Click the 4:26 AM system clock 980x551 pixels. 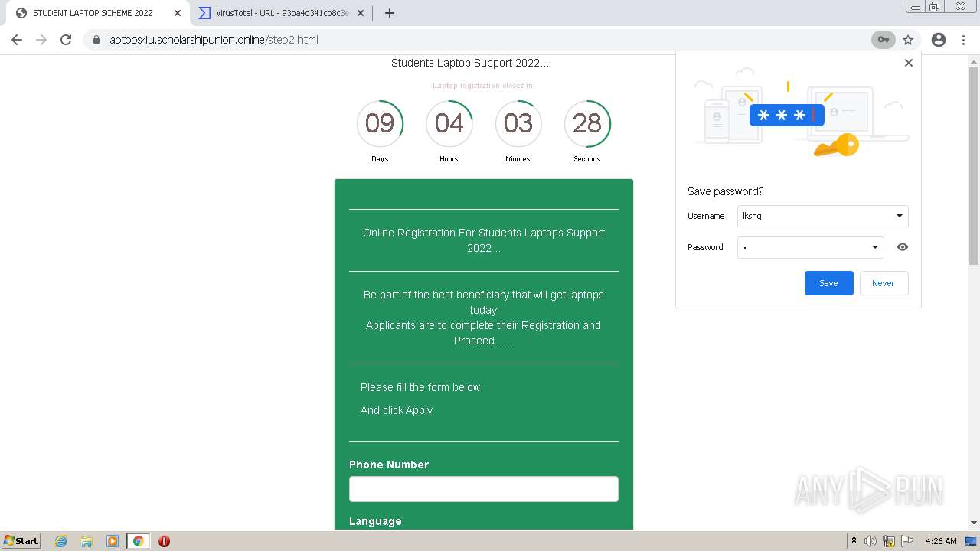(x=941, y=541)
